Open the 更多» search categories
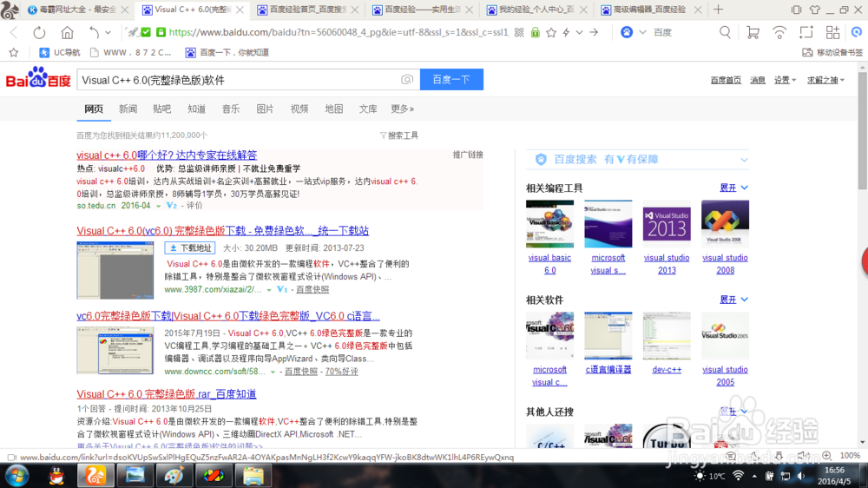The height and width of the screenshot is (488, 868). tap(403, 109)
